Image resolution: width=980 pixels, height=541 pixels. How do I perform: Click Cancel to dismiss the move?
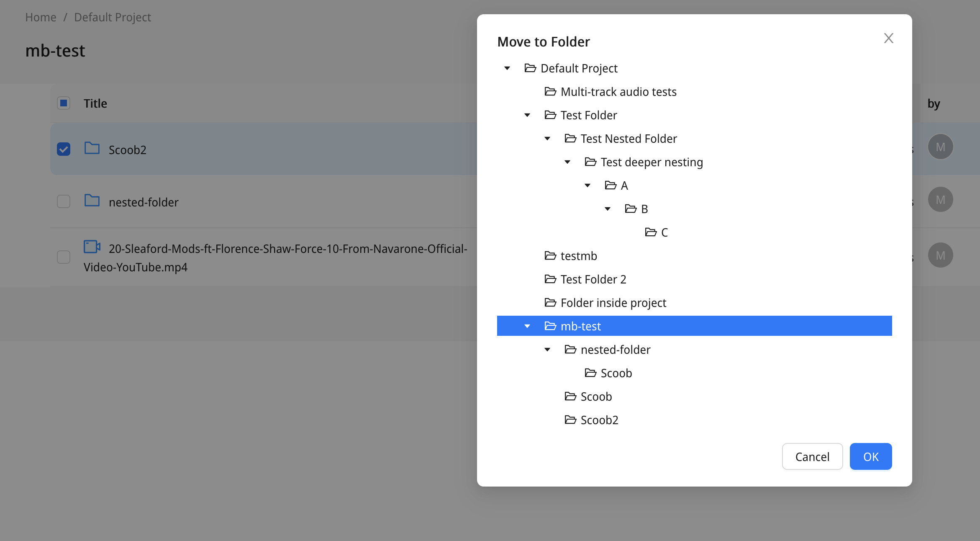tap(812, 456)
